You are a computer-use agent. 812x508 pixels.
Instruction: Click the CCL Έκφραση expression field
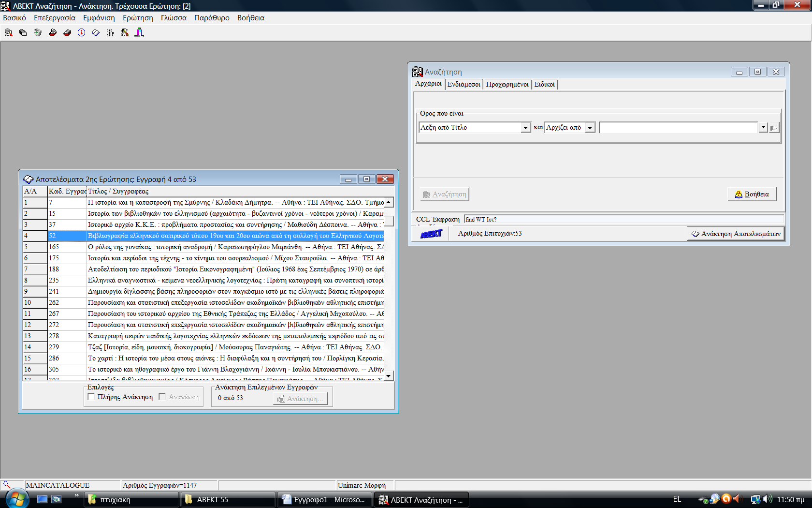[x=623, y=219]
